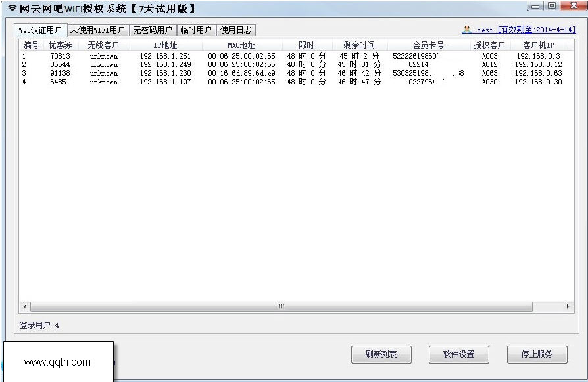Click IP address 192.168.1.230
The height and width of the screenshot is (382, 588).
165,73
